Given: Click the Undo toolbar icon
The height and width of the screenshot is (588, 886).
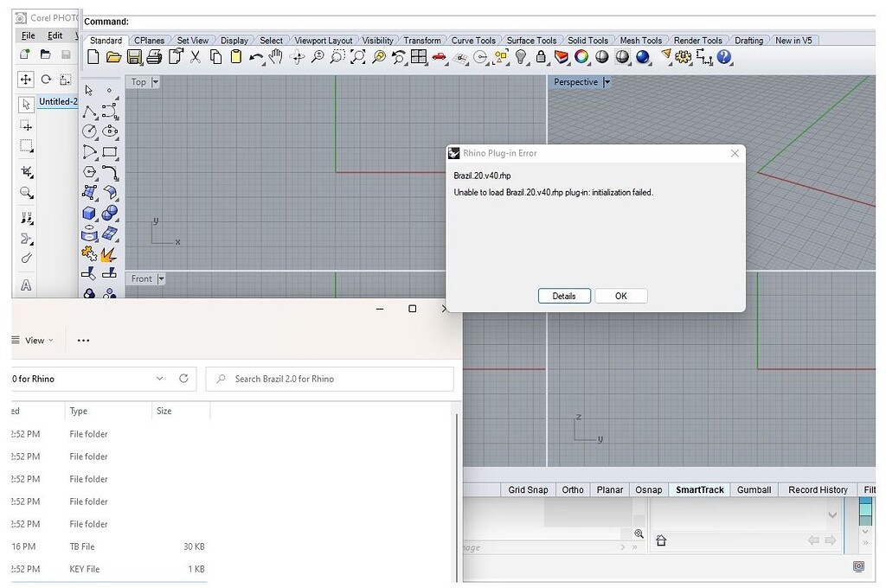Looking at the screenshot, I should pyautogui.click(x=256, y=57).
